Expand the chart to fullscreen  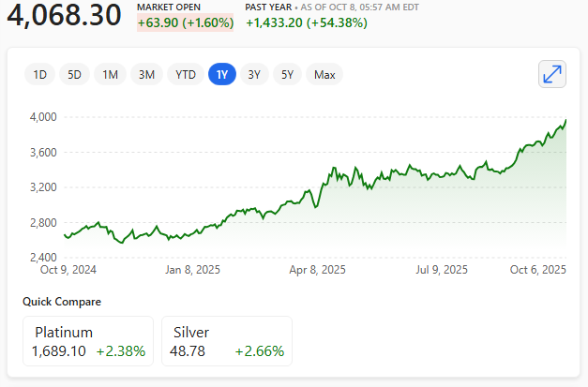[x=552, y=74]
